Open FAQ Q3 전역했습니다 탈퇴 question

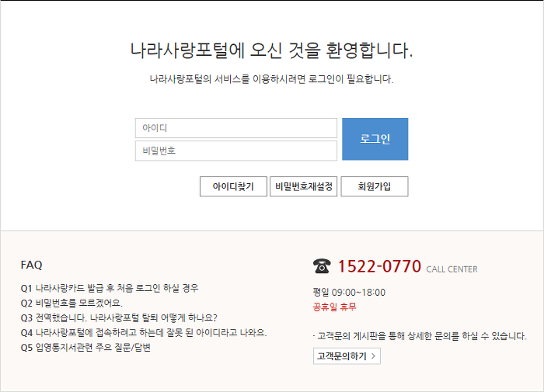(x=119, y=317)
